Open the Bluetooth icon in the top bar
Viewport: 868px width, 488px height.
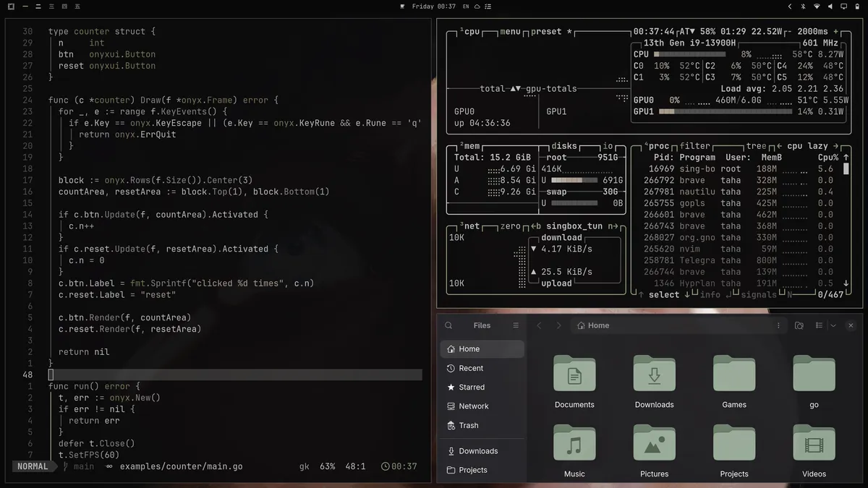(803, 7)
